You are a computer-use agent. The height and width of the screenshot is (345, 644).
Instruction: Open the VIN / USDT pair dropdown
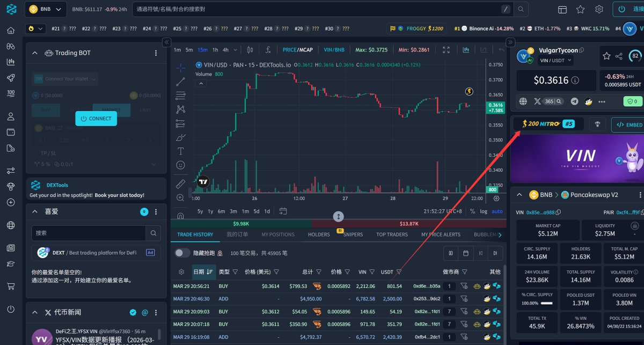click(x=556, y=61)
